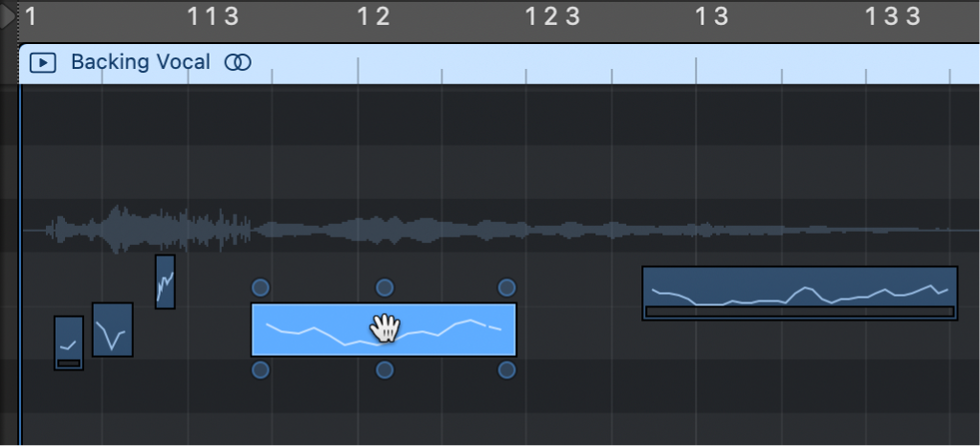Click the playhead triangle at the ruler start
The width and height of the screenshot is (980, 446).
8,16
